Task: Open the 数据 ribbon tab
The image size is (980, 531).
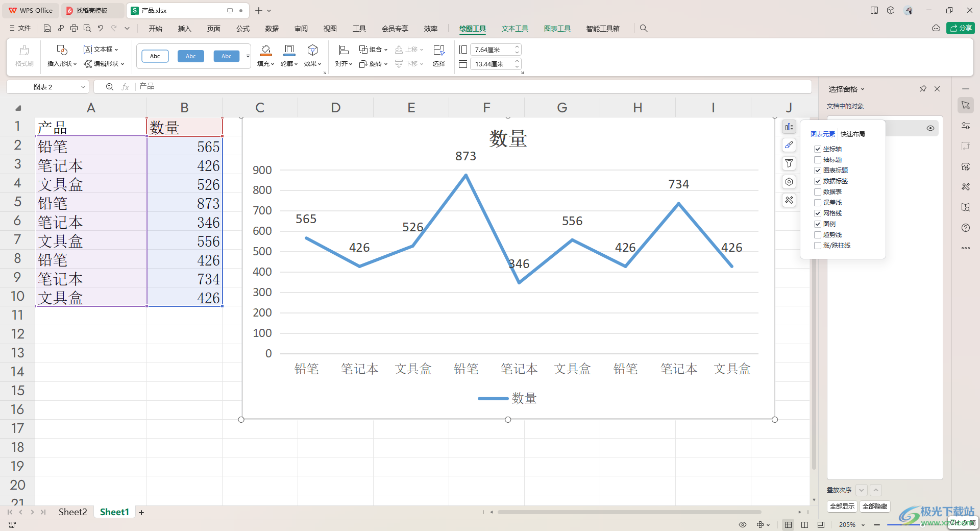Action: (272, 29)
